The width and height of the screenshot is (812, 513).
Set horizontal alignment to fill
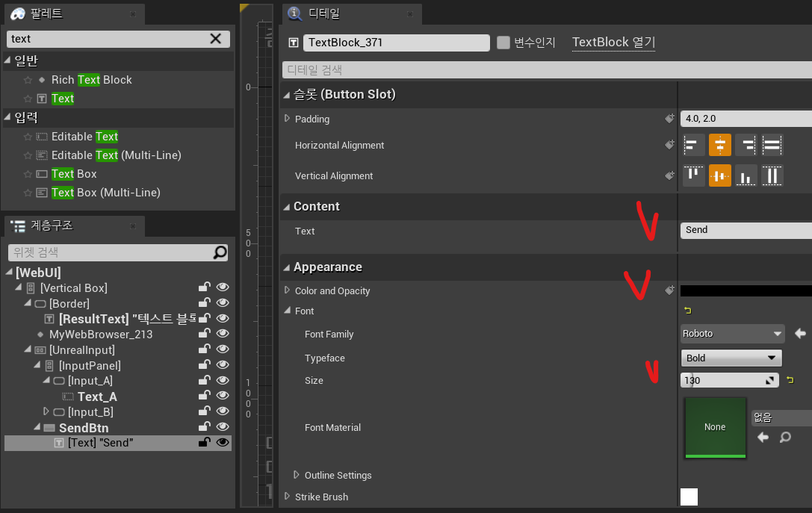pos(772,145)
